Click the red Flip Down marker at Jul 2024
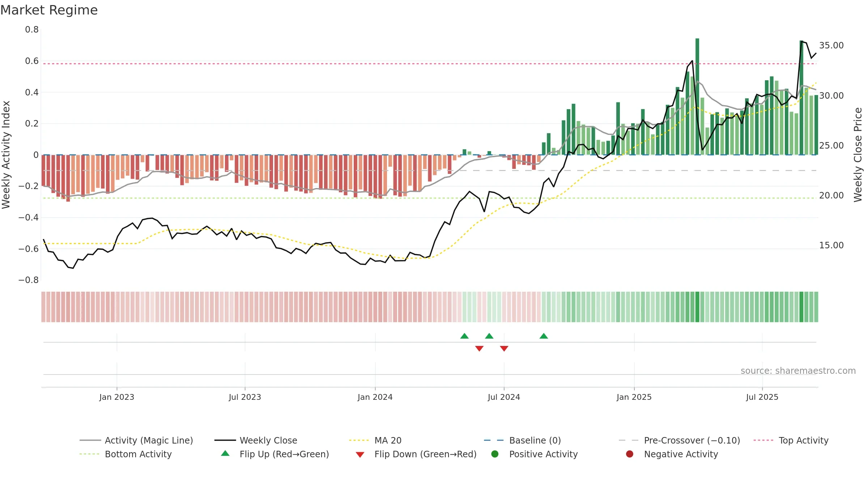Screen dimensions: 868x488 pyautogui.click(x=504, y=348)
